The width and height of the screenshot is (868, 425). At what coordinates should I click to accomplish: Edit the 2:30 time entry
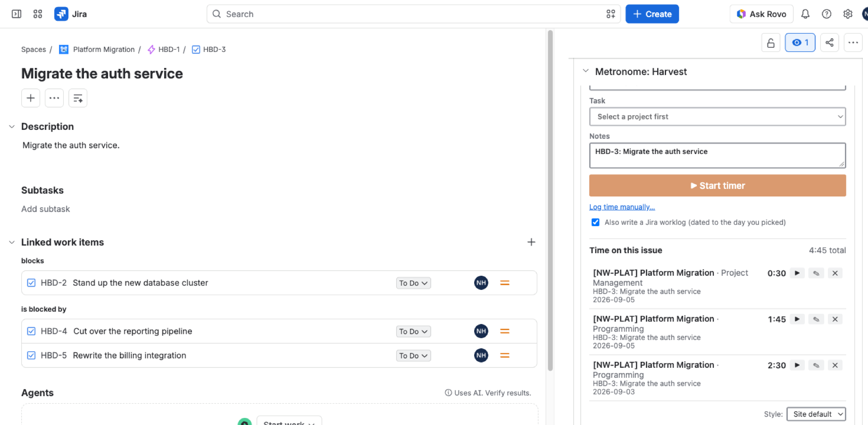816,365
